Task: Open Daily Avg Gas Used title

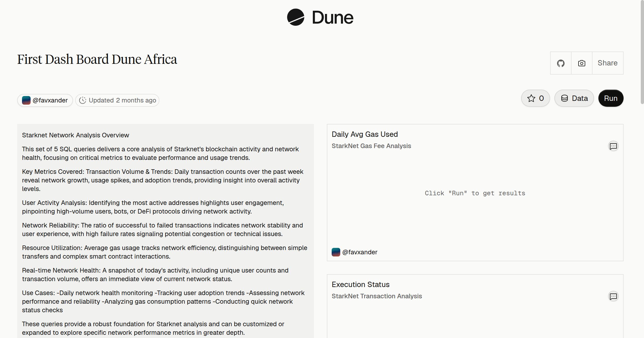Action: 365,134
